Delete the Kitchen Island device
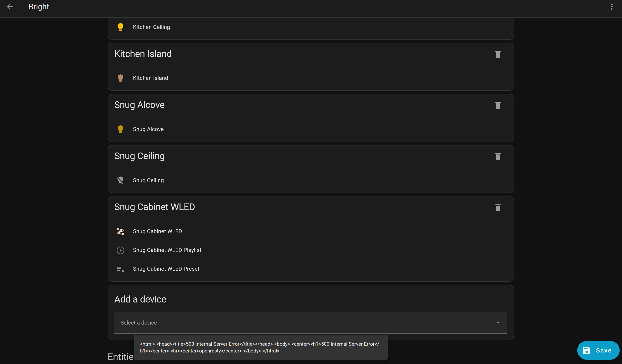Image resolution: width=622 pixels, height=364 pixels. click(498, 54)
